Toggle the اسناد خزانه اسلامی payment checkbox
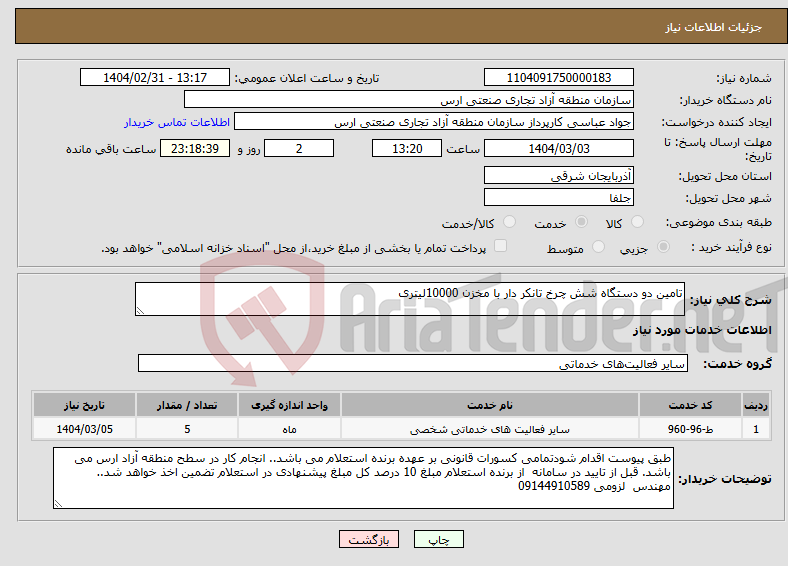This screenshot has height=566, width=788. tap(501, 245)
